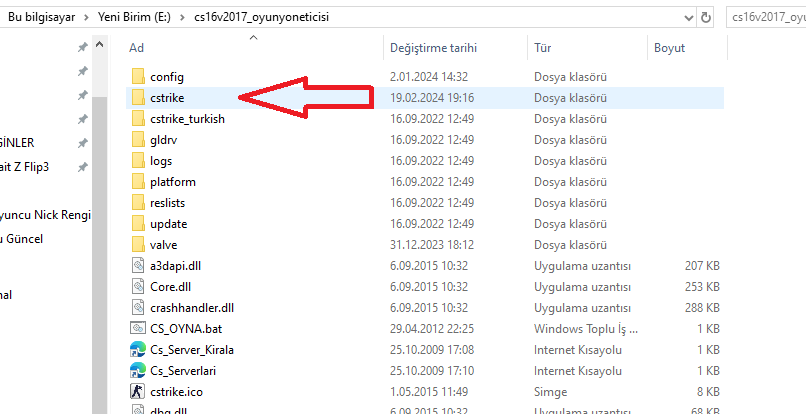Open the config folder icon
Screen dimensions: 806x414
coord(138,77)
